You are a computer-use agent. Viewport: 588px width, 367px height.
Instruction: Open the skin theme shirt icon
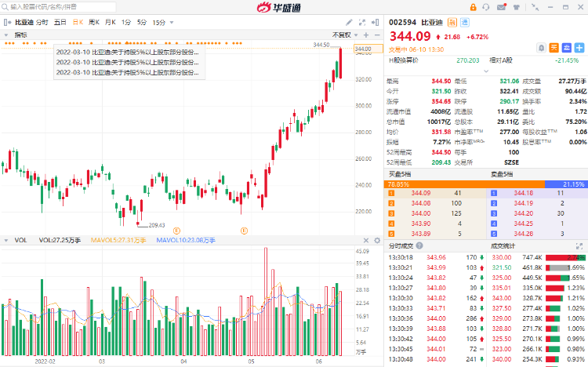click(x=517, y=7)
